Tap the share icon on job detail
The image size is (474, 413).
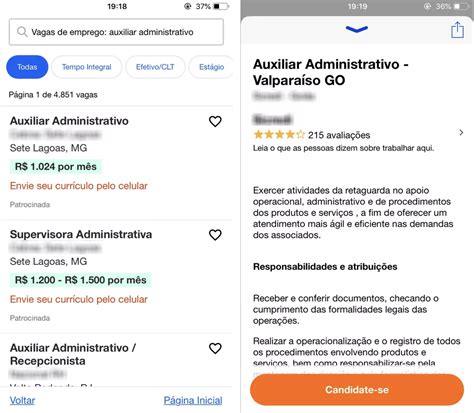pyautogui.click(x=457, y=30)
